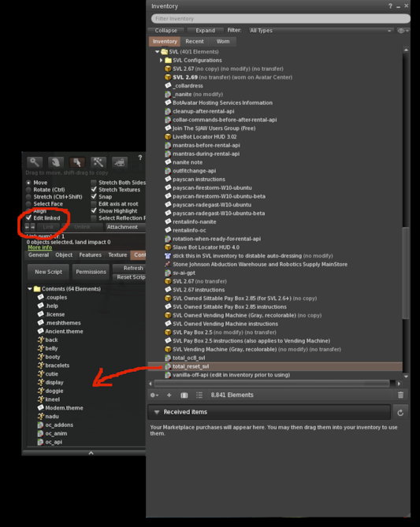This screenshot has width=420, height=527.
Task: Switch to the Inventory tab
Action: 165,41
